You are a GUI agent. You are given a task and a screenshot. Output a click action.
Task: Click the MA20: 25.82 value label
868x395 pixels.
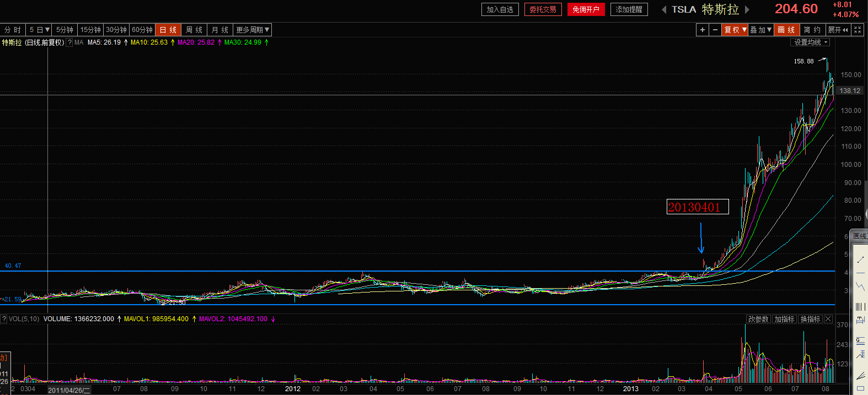tap(196, 42)
